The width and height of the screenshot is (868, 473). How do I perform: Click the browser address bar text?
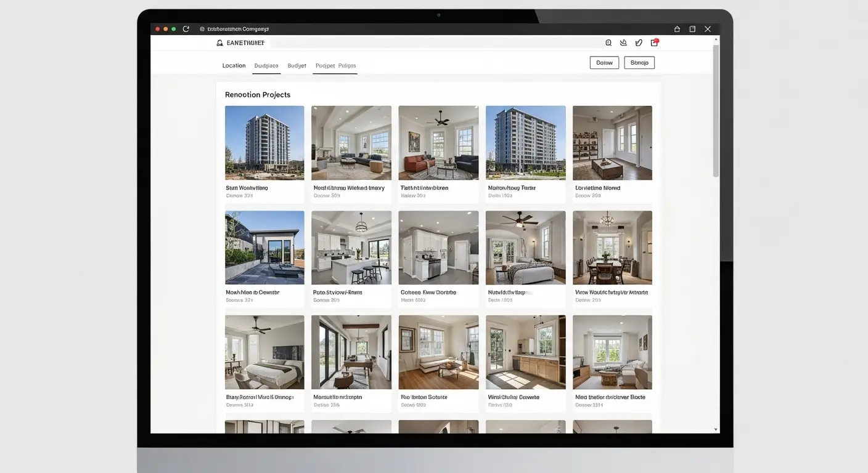coord(238,29)
